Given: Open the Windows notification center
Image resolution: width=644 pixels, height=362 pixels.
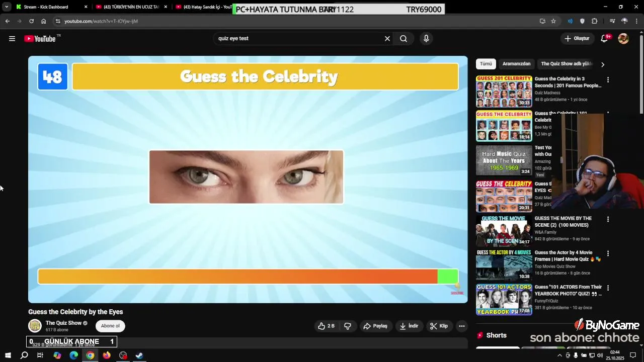Looking at the screenshot, I should tap(633, 355).
